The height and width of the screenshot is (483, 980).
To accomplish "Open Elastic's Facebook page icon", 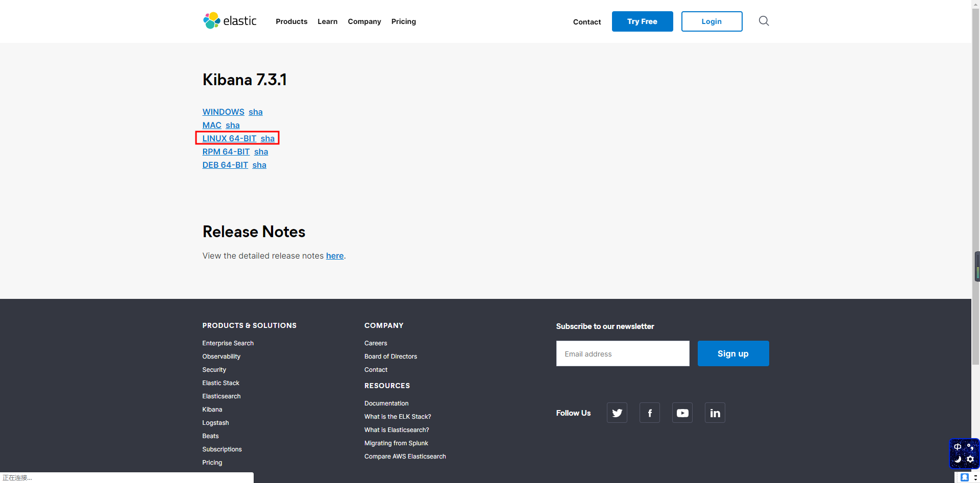I will [650, 413].
